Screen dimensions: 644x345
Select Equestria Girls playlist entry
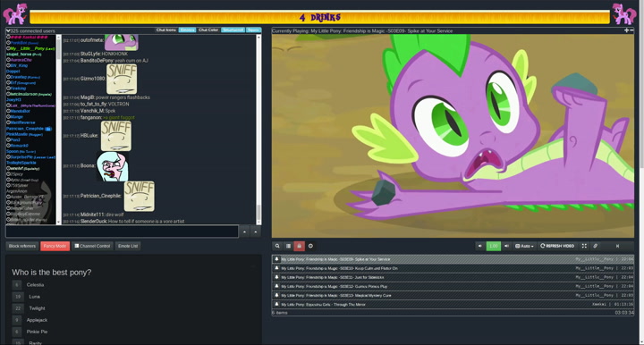coord(453,305)
